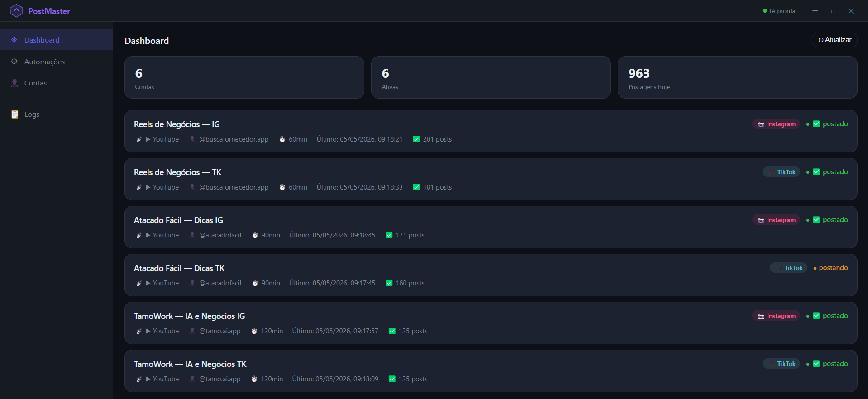The width and height of the screenshot is (868, 399).
Task: Select the 6 Contas stat card
Action: [x=244, y=77]
